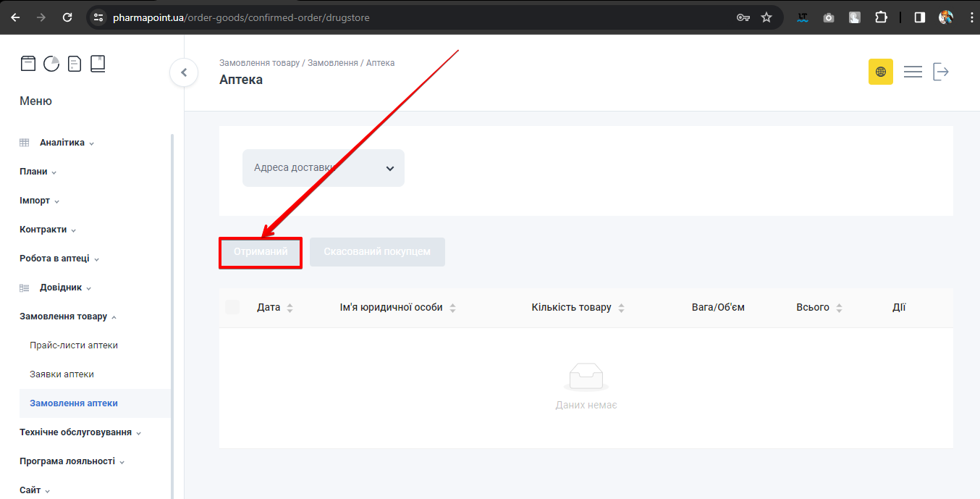Bookmark this page with the star icon
The height and width of the screenshot is (499, 980).
(x=766, y=17)
